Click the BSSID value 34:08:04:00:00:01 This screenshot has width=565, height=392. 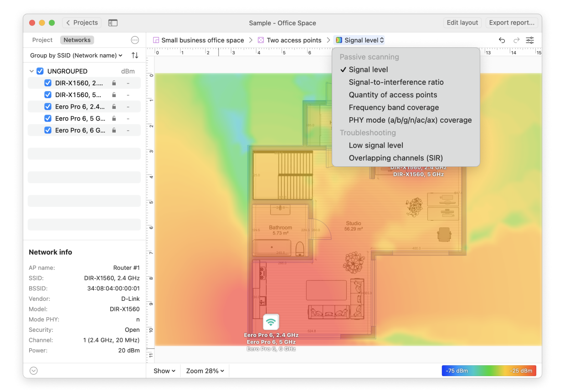pyautogui.click(x=113, y=289)
